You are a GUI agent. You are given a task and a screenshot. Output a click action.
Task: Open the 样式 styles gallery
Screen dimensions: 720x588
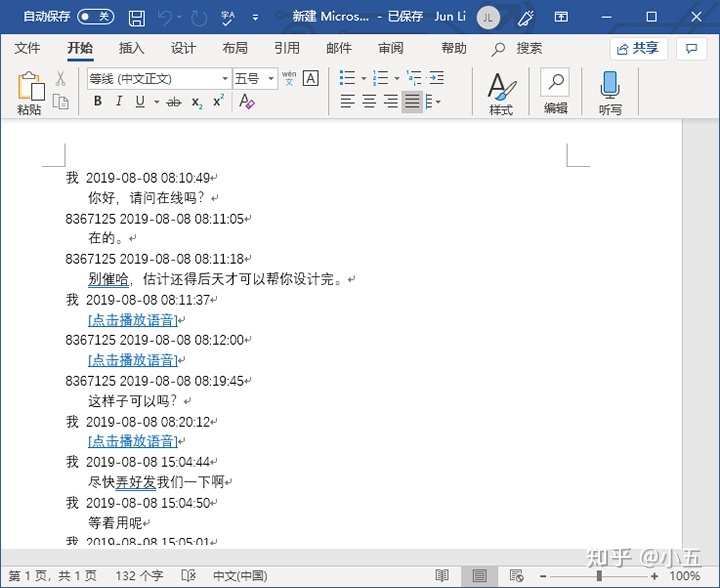[501, 93]
